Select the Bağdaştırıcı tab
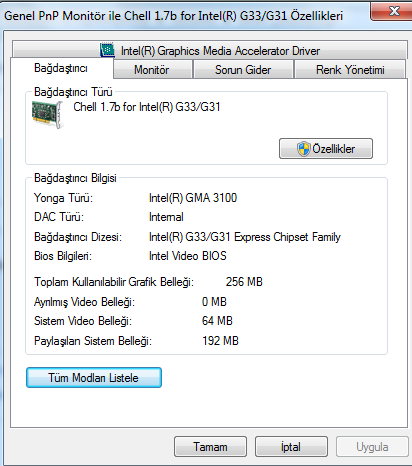Viewport: 412px width, 466px height. pyautogui.click(x=62, y=68)
